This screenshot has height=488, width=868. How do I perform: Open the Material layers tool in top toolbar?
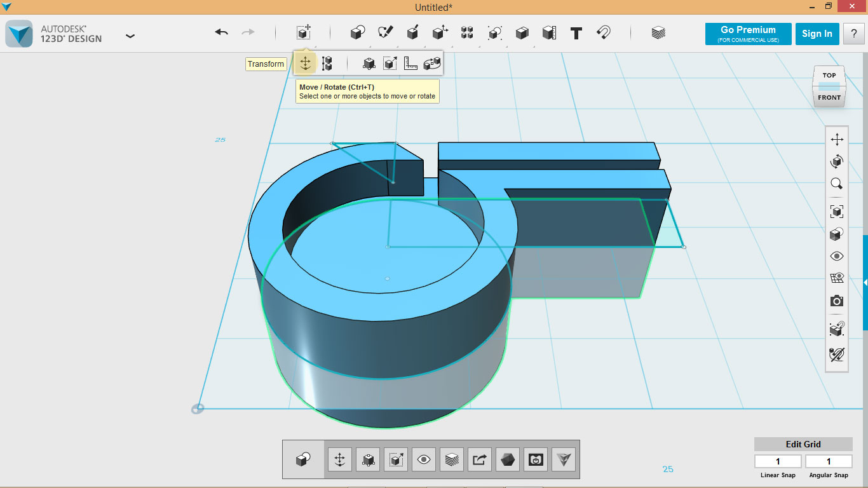point(658,33)
